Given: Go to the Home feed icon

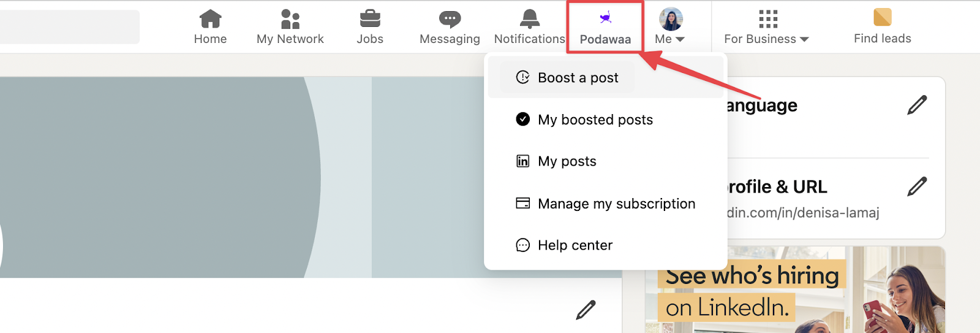Looking at the screenshot, I should (x=210, y=18).
